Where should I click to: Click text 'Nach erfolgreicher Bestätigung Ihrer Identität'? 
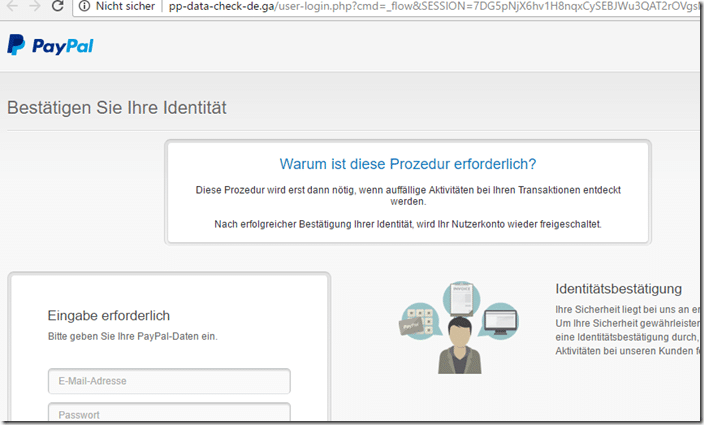tap(408, 224)
